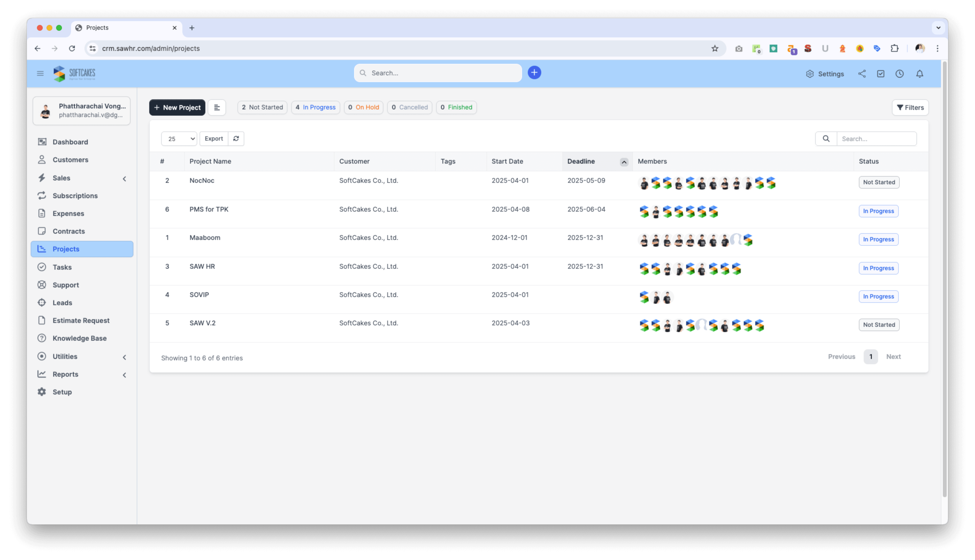The height and width of the screenshot is (560, 975).
Task: Export the projects table
Action: [214, 138]
